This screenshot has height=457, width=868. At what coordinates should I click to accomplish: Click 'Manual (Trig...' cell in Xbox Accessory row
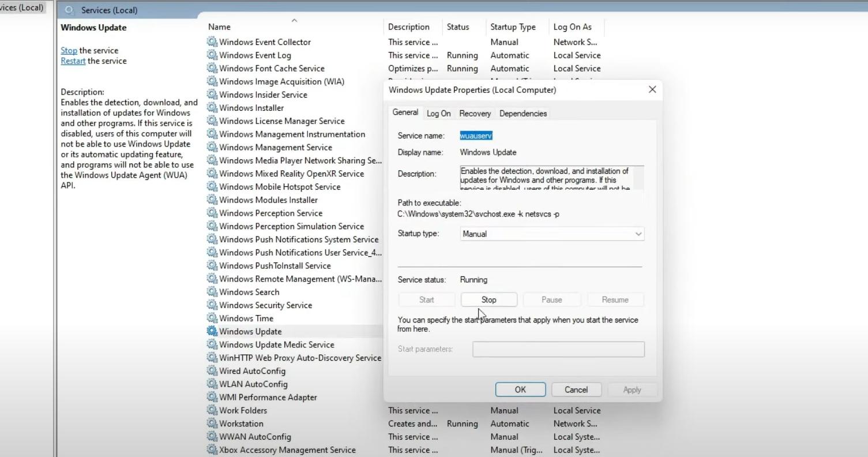point(517,450)
